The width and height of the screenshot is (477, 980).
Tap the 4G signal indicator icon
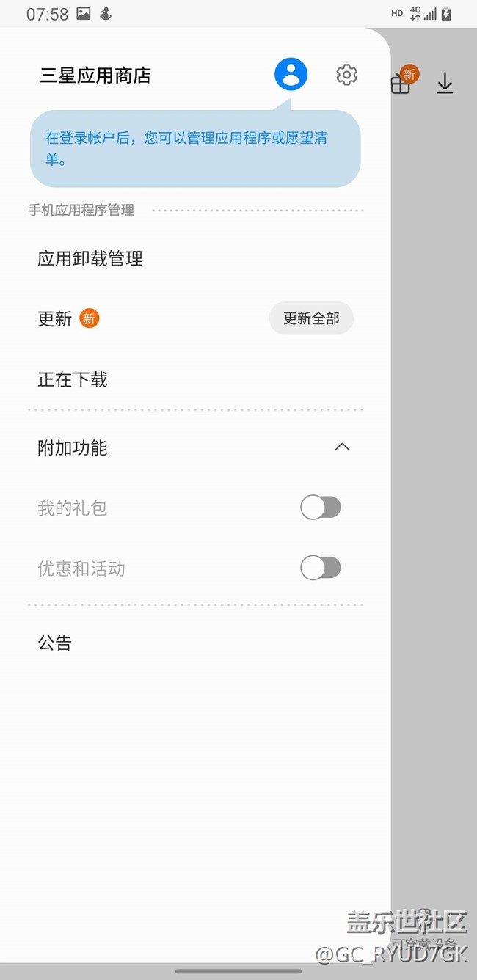pyautogui.click(x=415, y=13)
